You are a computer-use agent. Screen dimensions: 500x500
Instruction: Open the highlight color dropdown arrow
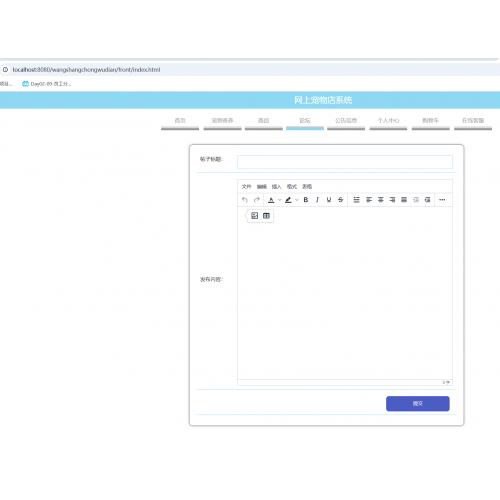pos(297,200)
